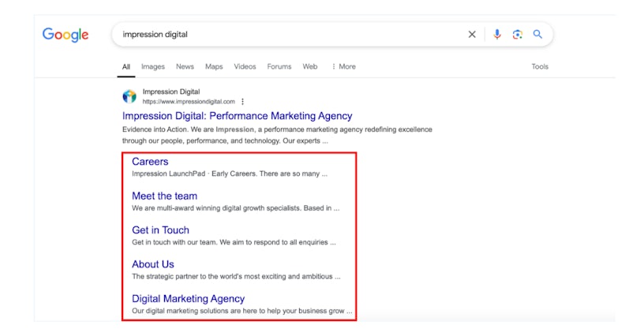Click the Google logo
644x336 pixels.
click(65, 35)
